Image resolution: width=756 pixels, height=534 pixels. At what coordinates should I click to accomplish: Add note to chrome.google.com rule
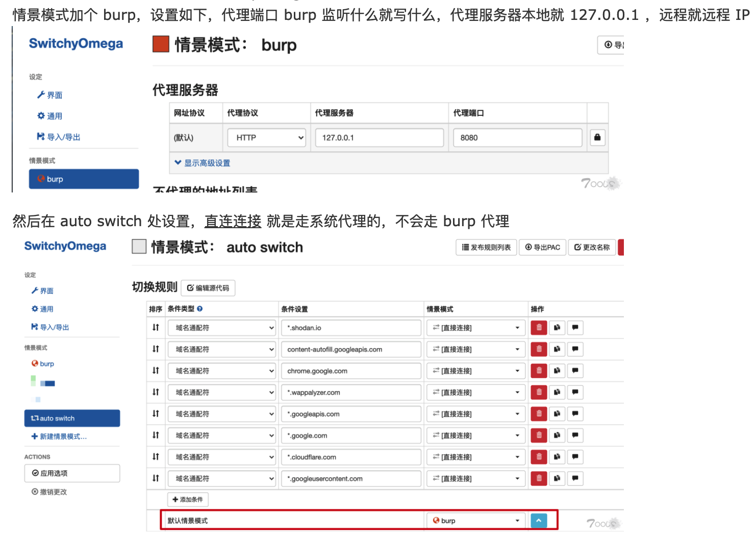pos(575,371)
